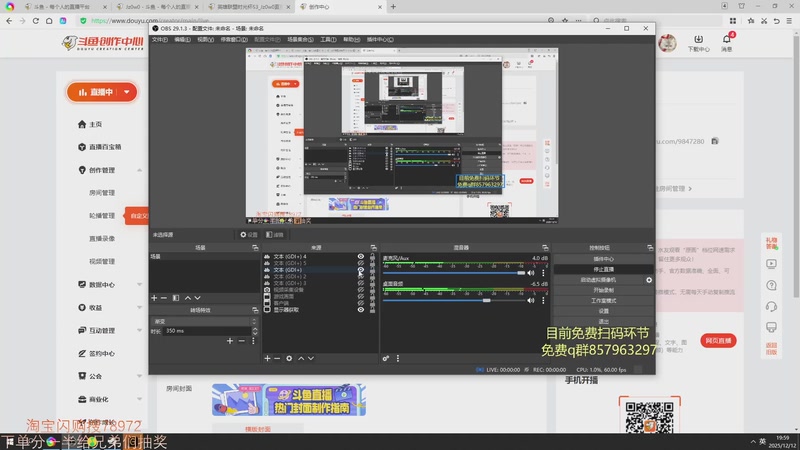Open the 视图 menu in OBS
The image size is (800, 450).
point(205,40)
